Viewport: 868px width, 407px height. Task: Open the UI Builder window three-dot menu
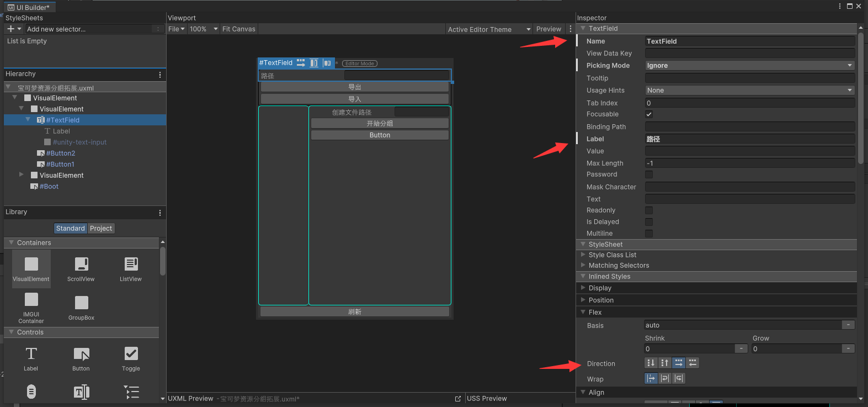coord(840,6)
